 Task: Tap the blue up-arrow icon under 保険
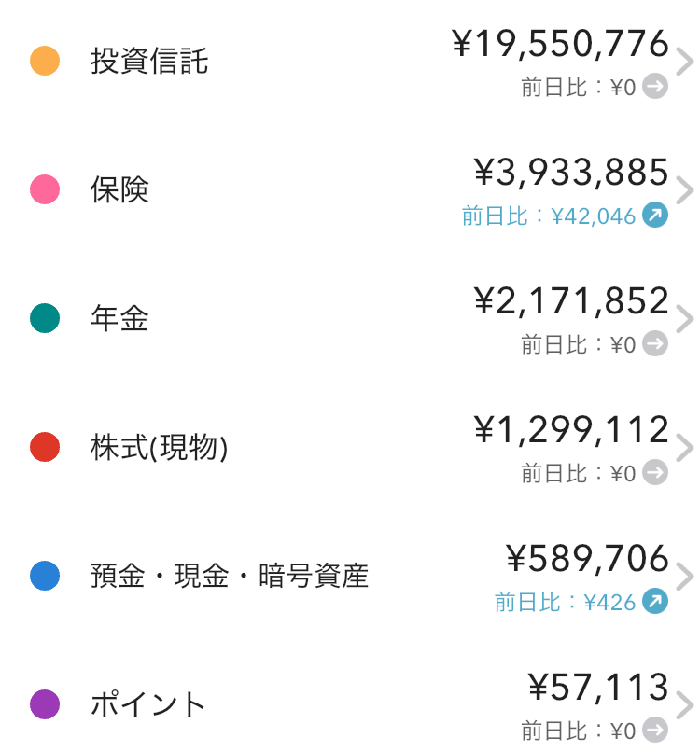[x=656, y=216]
